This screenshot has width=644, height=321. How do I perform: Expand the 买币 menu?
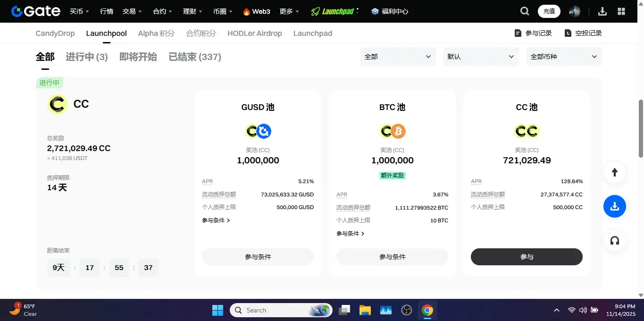click(x=79, y=11)
